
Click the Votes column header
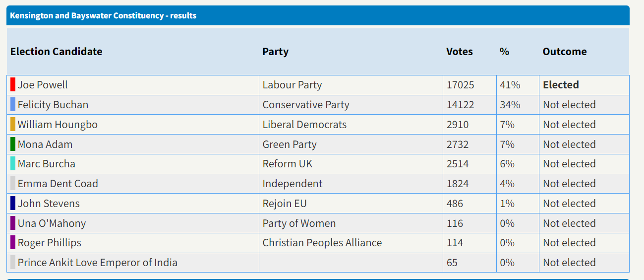[x=459, y=52]
